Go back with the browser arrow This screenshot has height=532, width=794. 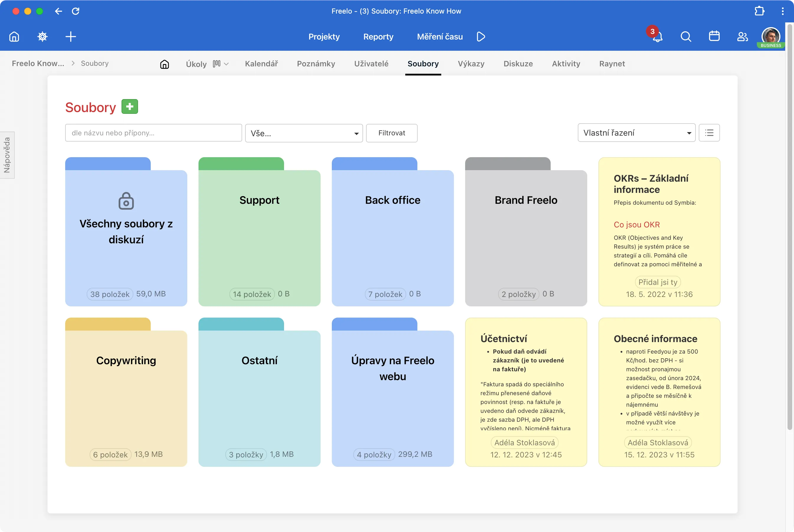pyautogui.click(x=58, y=11)
